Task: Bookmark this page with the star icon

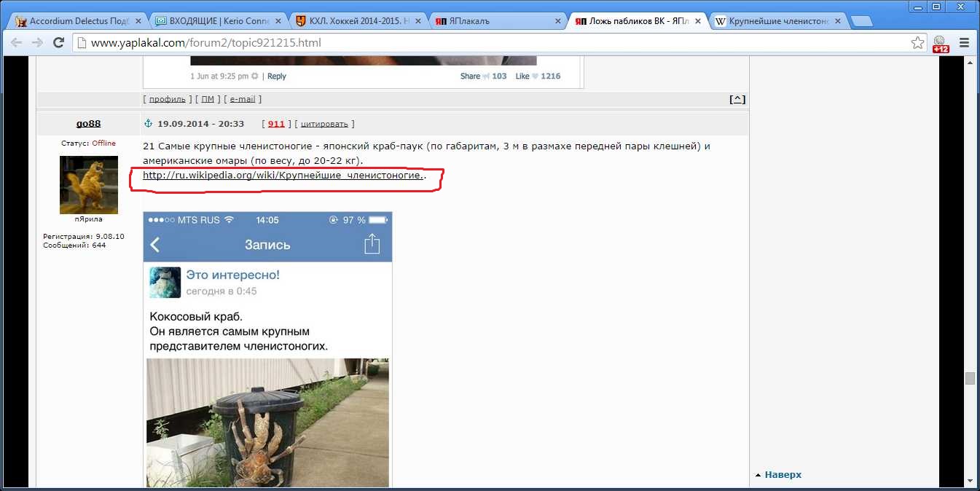Action: point(917,43)
